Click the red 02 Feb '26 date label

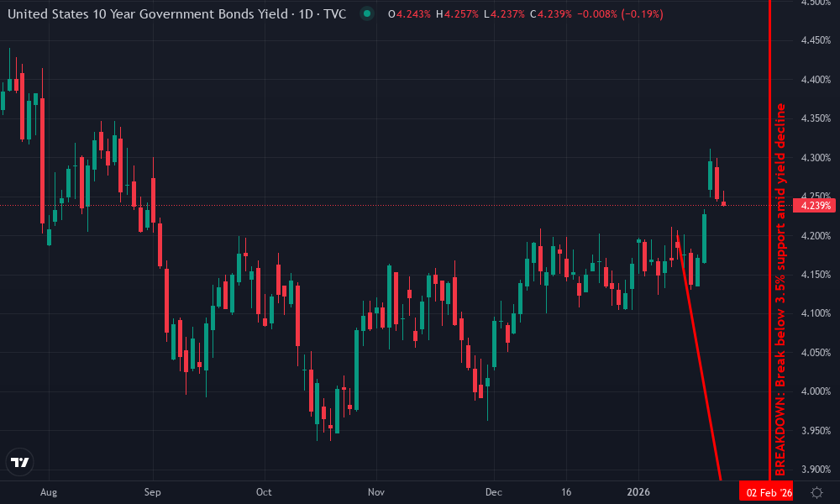(x=769, y=491)
